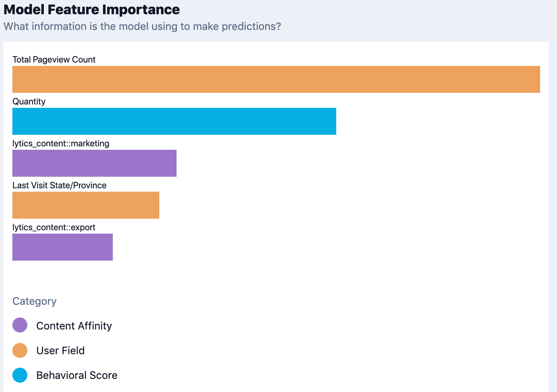Click the Quantity feature label
Viewport: 557px width, 392px height.
coord(29,101)
